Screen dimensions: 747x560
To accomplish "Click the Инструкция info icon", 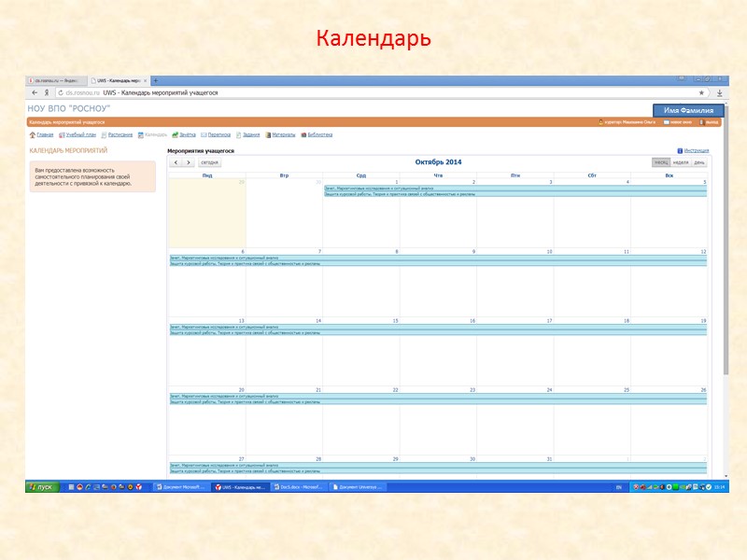I will (680, 150).
